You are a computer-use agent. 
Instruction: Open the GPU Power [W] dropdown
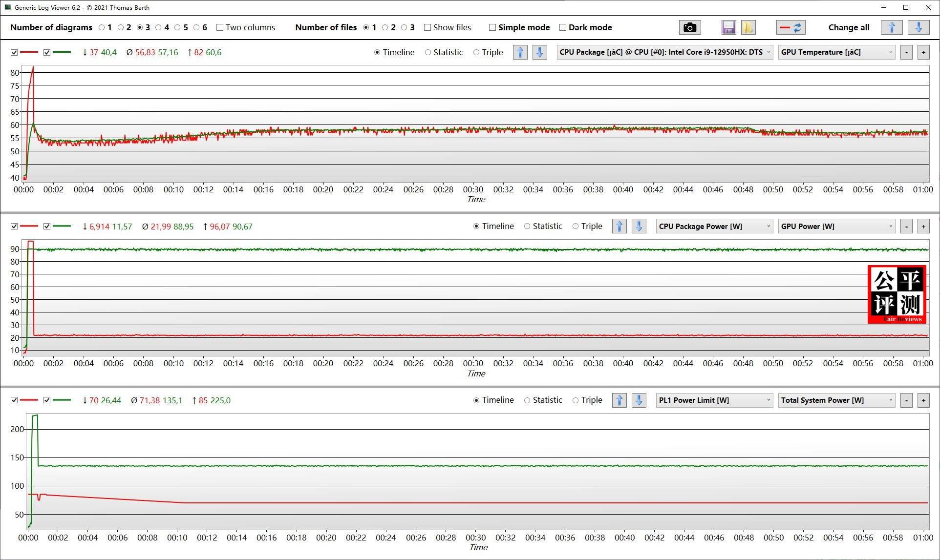pos(836,226)
